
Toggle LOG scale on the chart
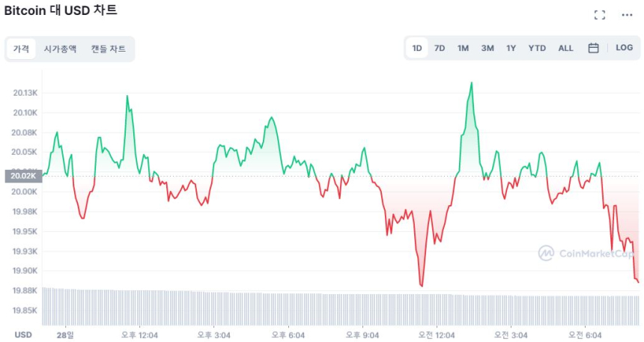(x=624, y=48)
